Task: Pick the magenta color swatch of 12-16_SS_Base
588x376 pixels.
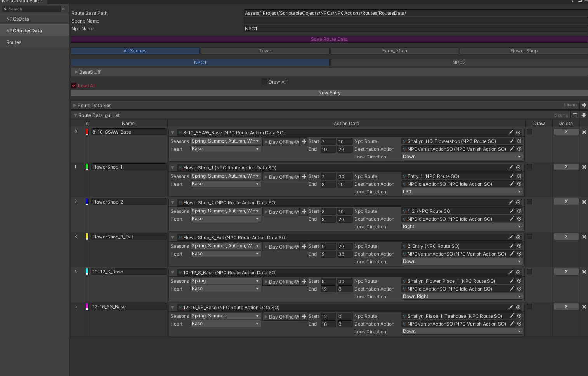Action: [87, 307]
